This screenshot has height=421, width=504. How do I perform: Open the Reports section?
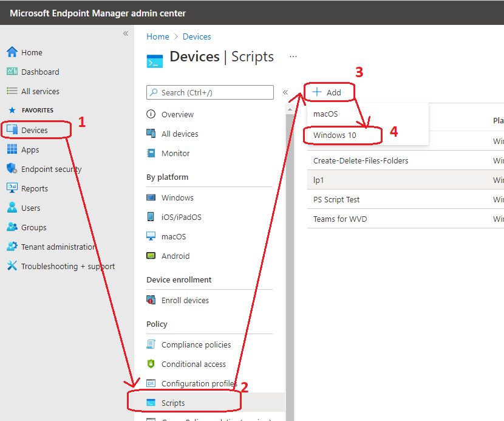point(33,188)
